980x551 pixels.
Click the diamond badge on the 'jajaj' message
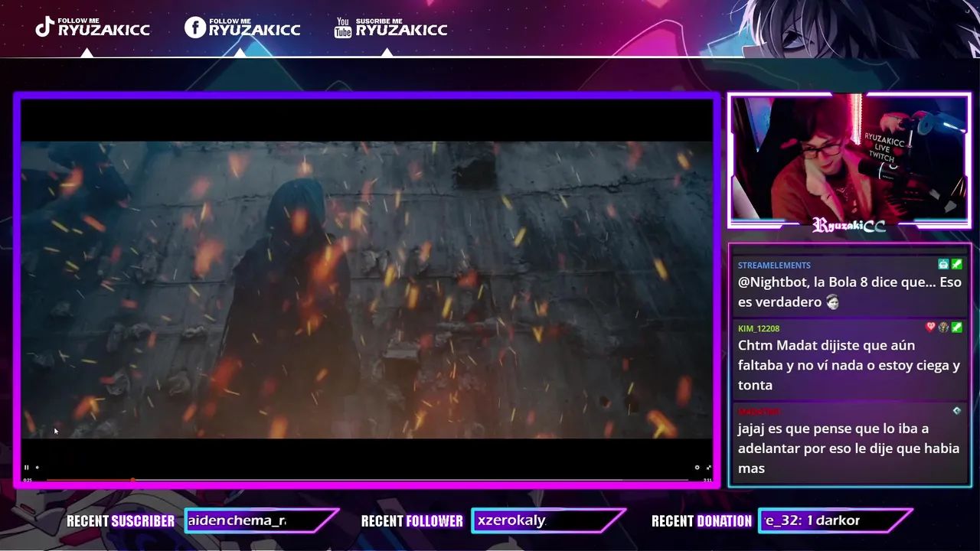click(x=956, y=411)
